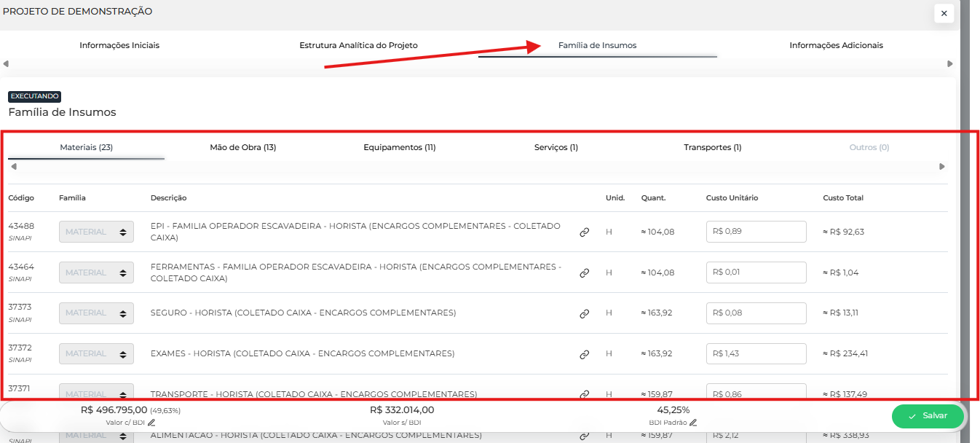This screenshot has height=443, width=980.
Task: Click the green Salvar button
Action: pos(928,415)
